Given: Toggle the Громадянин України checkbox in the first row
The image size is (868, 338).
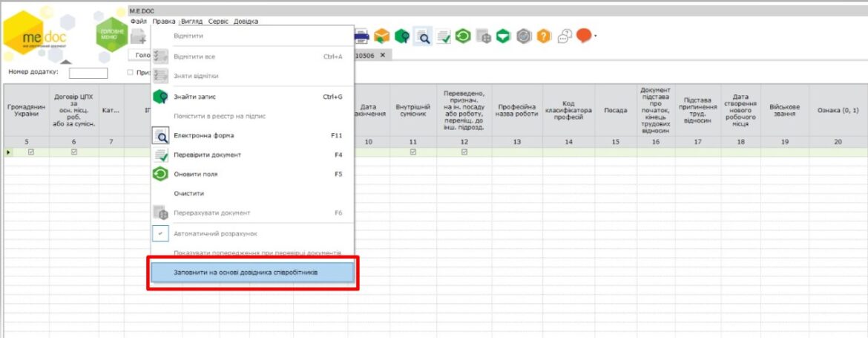Looking at the screenshot, I should (x=30, y=152).
